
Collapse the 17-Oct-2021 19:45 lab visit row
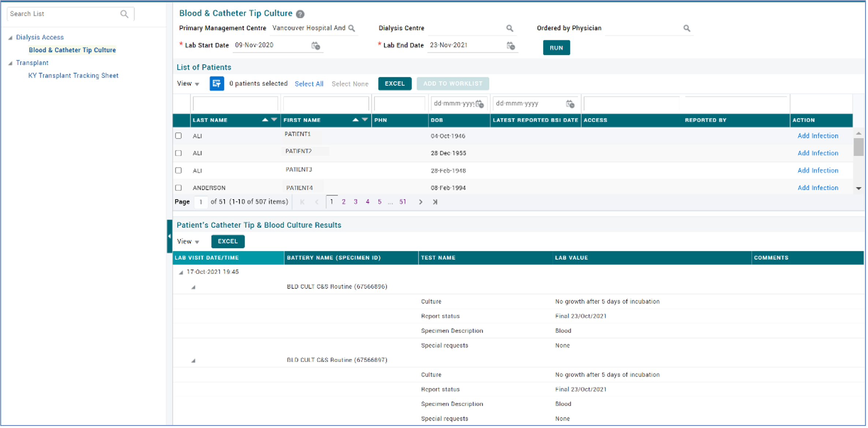point(181,273)
